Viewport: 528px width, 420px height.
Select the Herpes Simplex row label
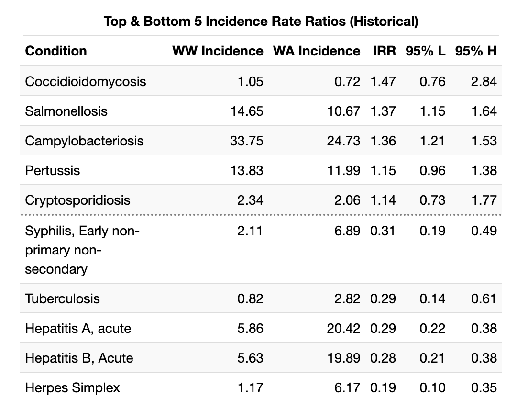point(73,387)
